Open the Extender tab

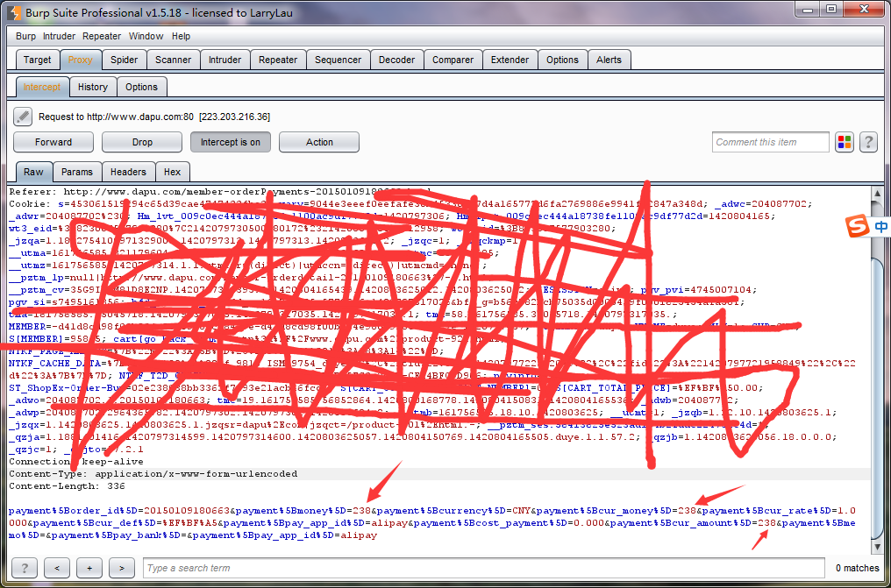tap(510, 60)
